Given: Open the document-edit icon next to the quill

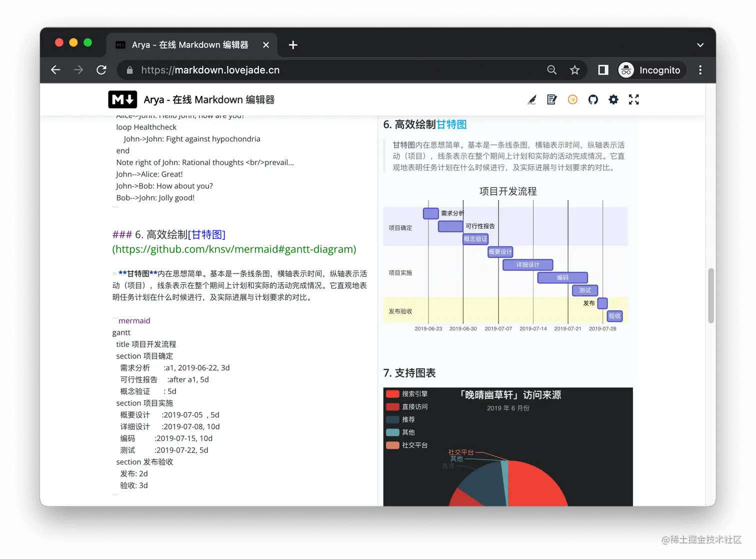Looking at the screenshot, I should point(551,99).
